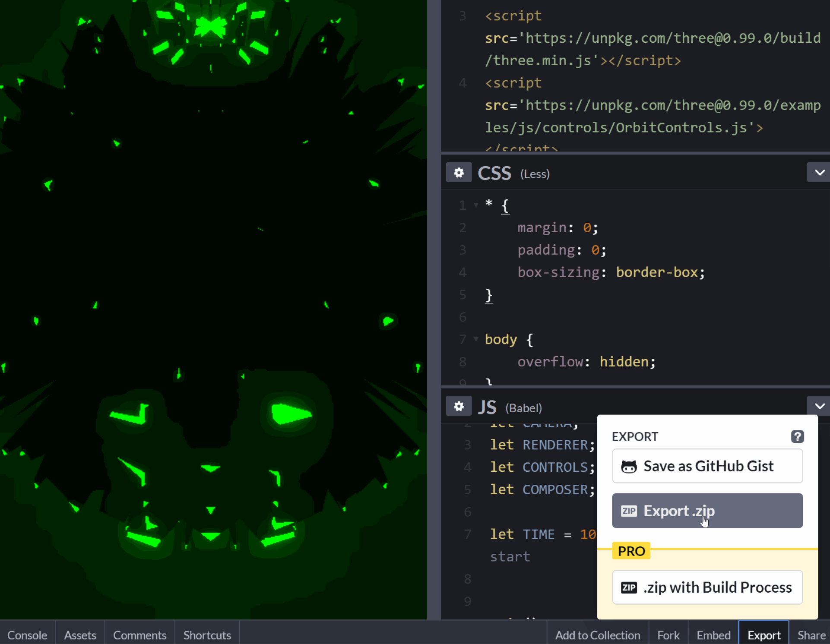Click the question mark help icon
Viewport: 830px width, 644px height.
coord(797,436)
